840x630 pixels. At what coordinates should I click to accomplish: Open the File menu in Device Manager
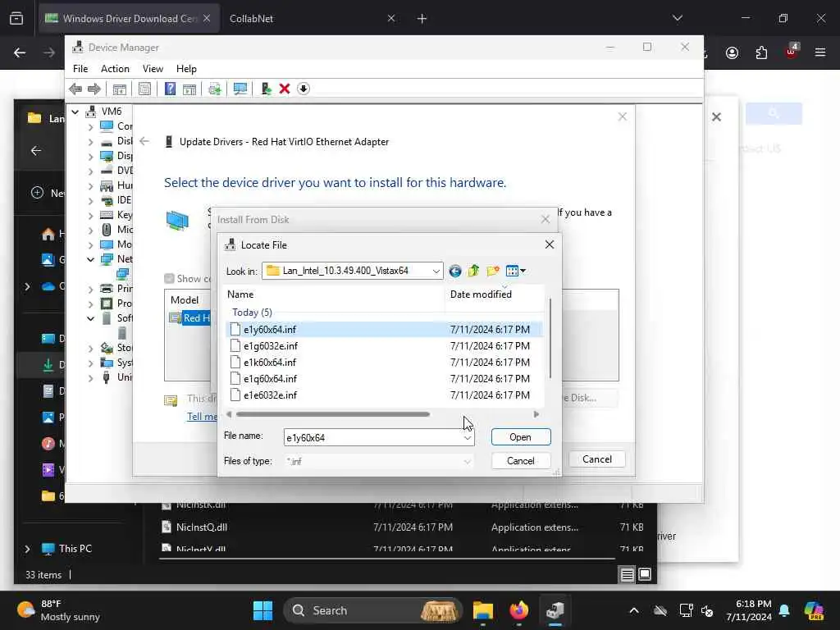[80, 69]
